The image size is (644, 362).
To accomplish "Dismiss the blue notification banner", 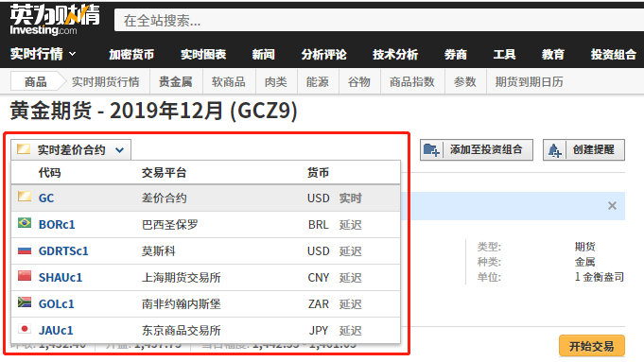I will tap(612, 206).
